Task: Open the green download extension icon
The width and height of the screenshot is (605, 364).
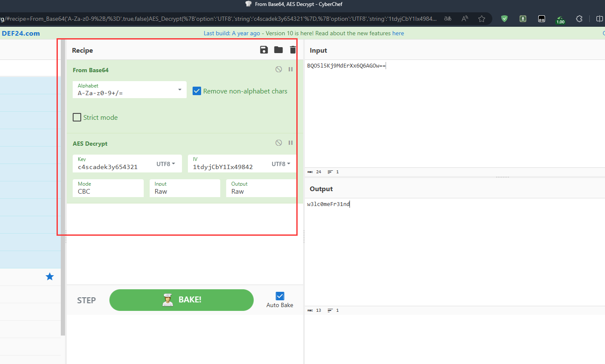Action: [x=523, y=19]
